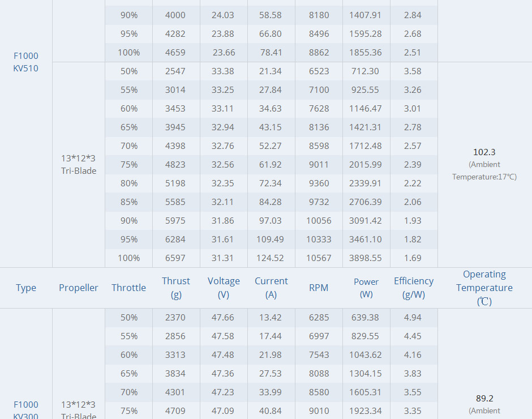The height and width of the screenshot is (419, 532).
Task: Click the RPM column header
Action: pyautogui.click(x=319, y=288)
